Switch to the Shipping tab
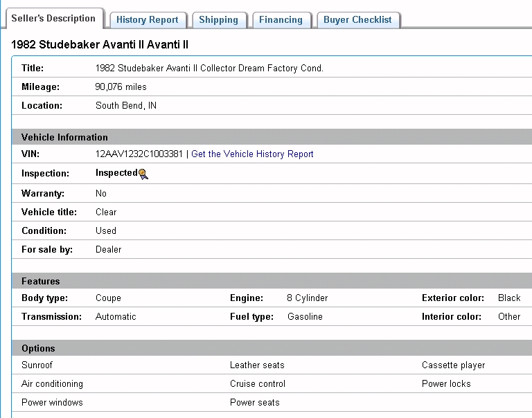 [218, 20]
